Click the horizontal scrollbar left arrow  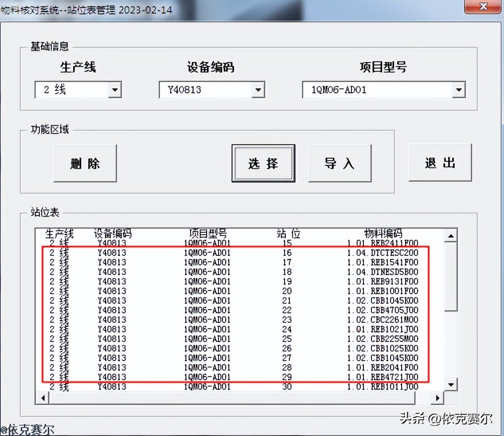tap(43, 398)
